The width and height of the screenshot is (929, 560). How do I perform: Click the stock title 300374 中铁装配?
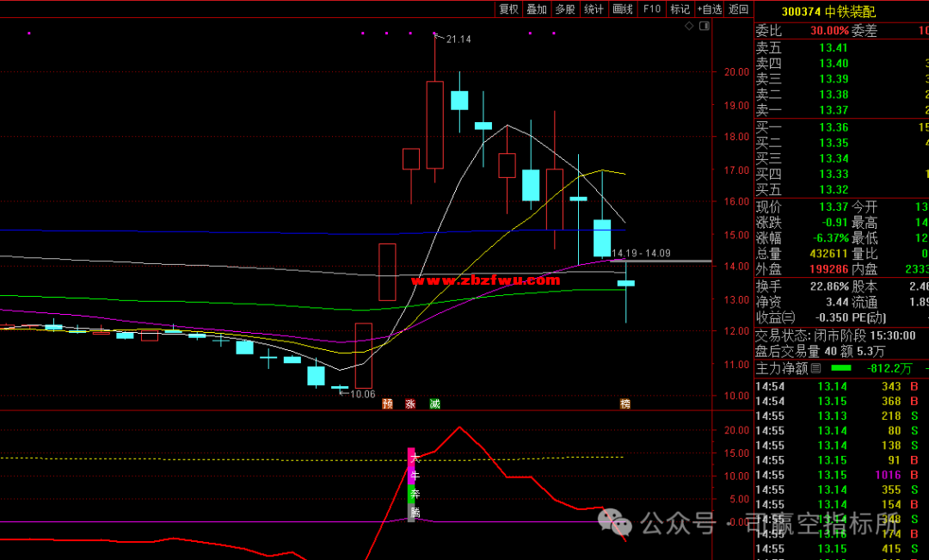point(827,11)
